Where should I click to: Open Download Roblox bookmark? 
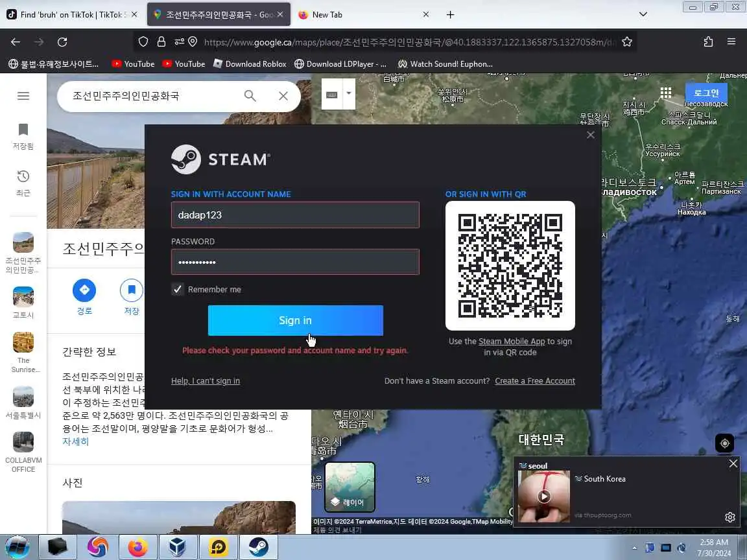pos(250,64)
